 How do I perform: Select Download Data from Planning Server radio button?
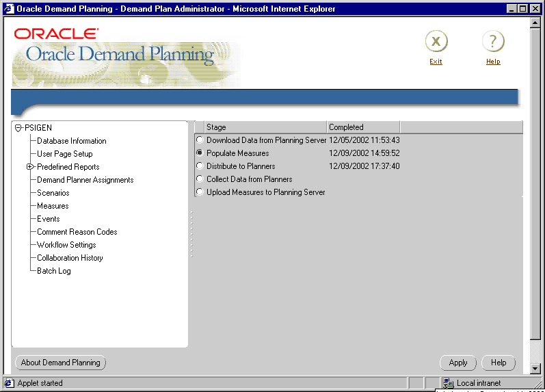200,140
